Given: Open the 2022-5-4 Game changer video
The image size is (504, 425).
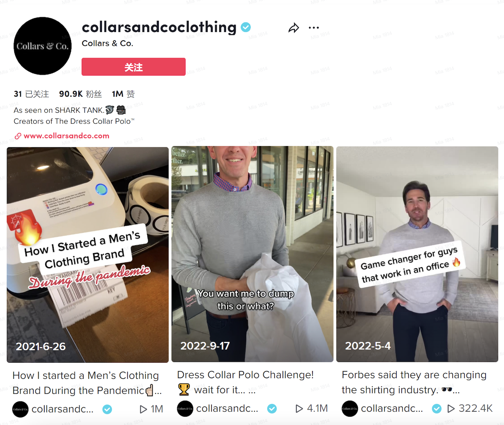Looking at the screenshot, I should (x=417, y=254).
